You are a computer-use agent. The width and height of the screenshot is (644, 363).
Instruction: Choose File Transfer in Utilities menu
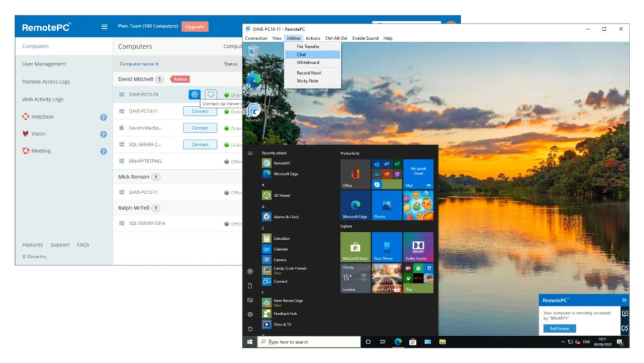click(x=308, y=47)
